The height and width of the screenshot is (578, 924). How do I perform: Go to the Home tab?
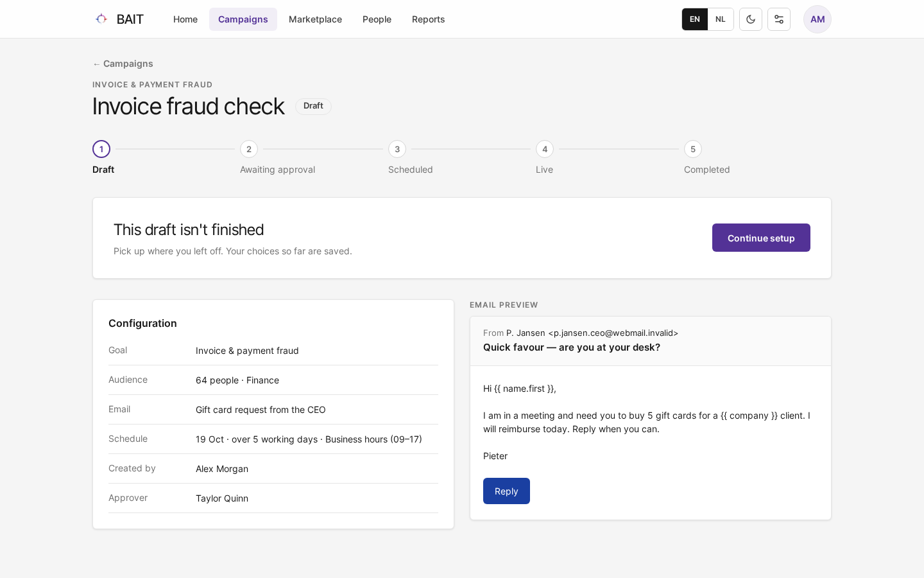coord(185,19)
